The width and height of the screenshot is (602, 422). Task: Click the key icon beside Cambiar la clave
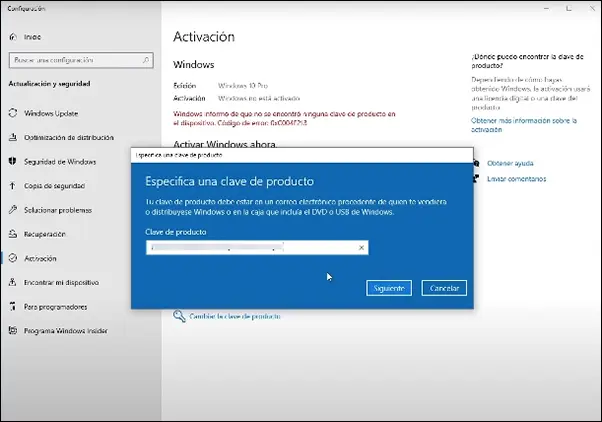coord(179,316)
